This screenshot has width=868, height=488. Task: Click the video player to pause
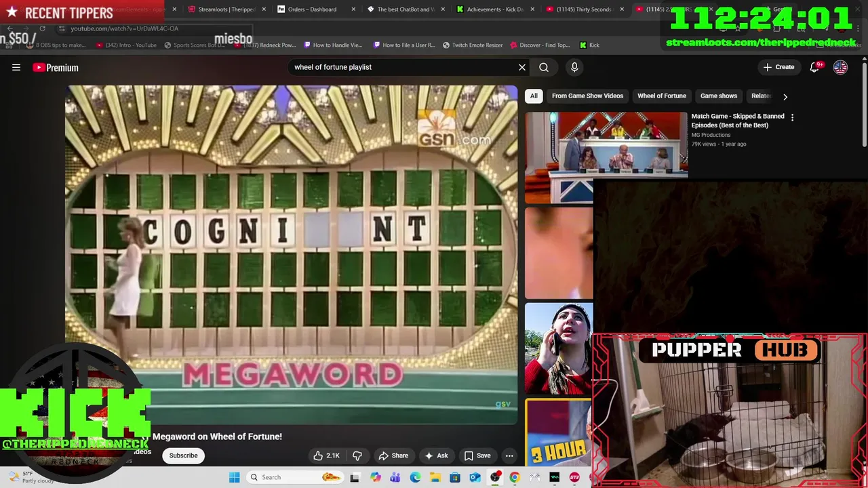point(291,254)
